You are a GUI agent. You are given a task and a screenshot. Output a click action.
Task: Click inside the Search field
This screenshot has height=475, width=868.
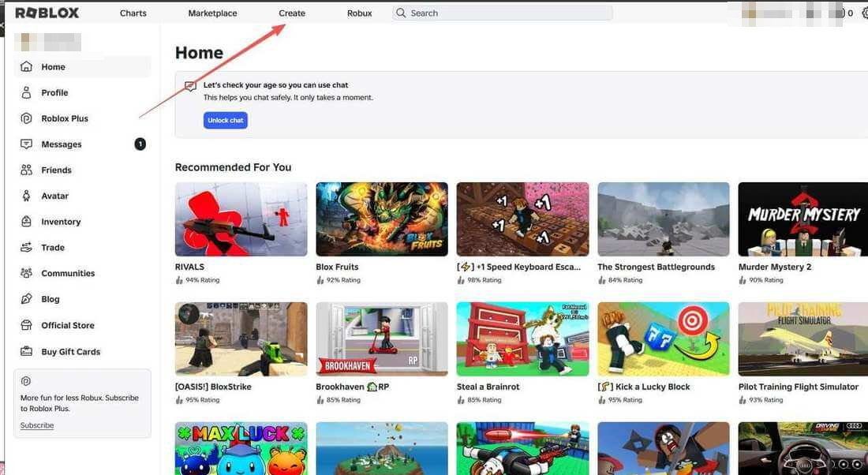point(503,13)
